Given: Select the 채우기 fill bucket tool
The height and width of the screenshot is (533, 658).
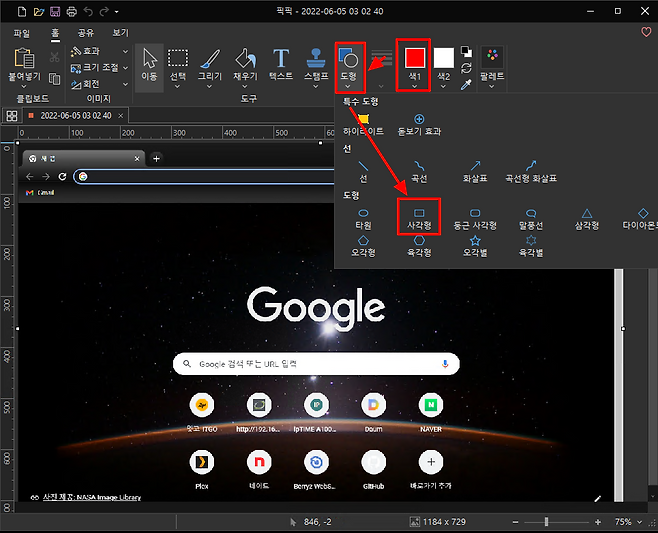Looking at the screenshot, I should click(245, 66).
